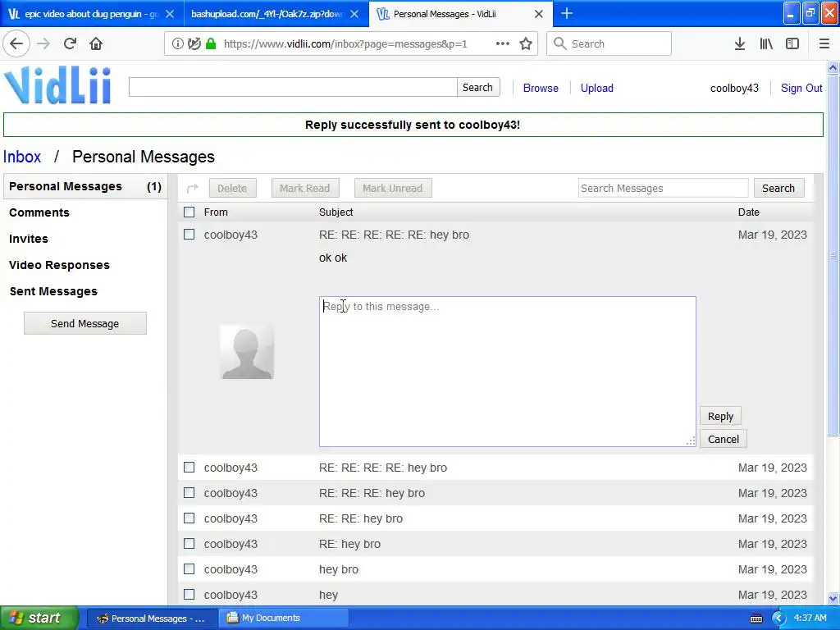Click the Sign Out link

[x=801, y=88]
